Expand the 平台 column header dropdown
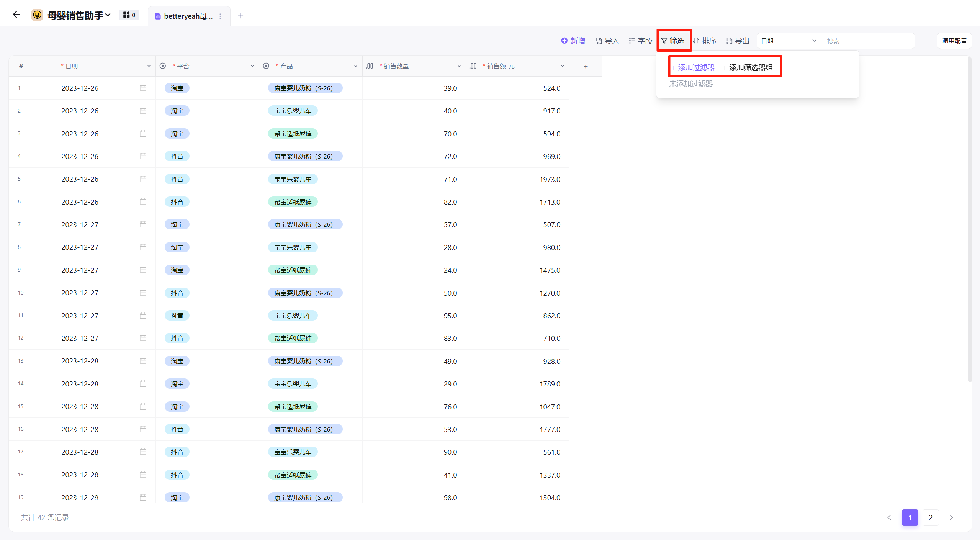Viewport: 980px width, 540px height. pos(252,66)
